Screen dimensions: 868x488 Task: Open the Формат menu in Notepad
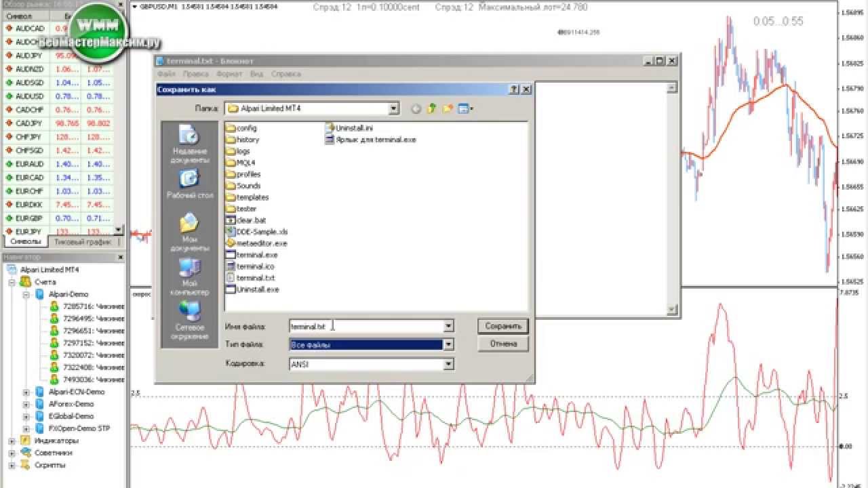[229, 74]
